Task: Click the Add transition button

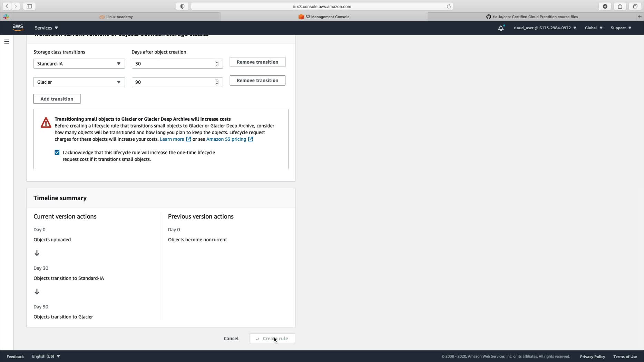Action: coord(57,99)
